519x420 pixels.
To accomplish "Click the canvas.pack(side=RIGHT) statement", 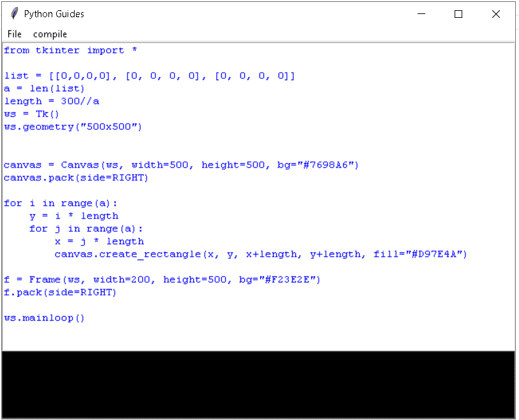I will click(x=77, y=177).
